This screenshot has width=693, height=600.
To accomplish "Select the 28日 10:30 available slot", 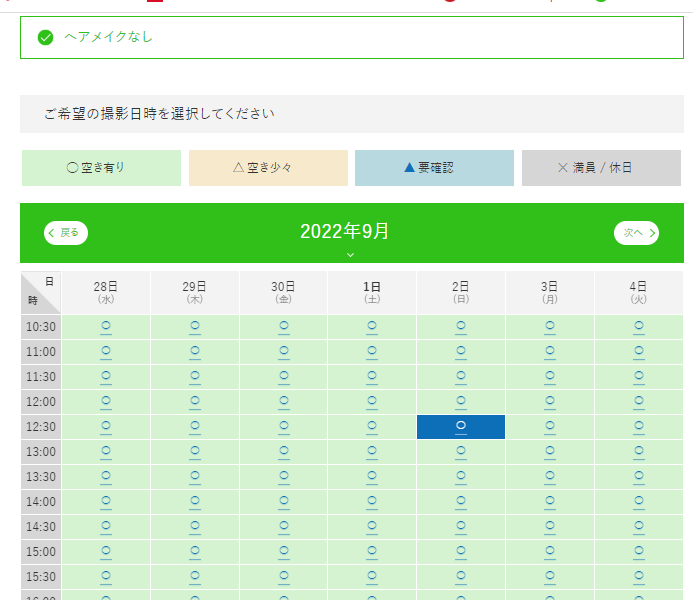I will (106, 326).
